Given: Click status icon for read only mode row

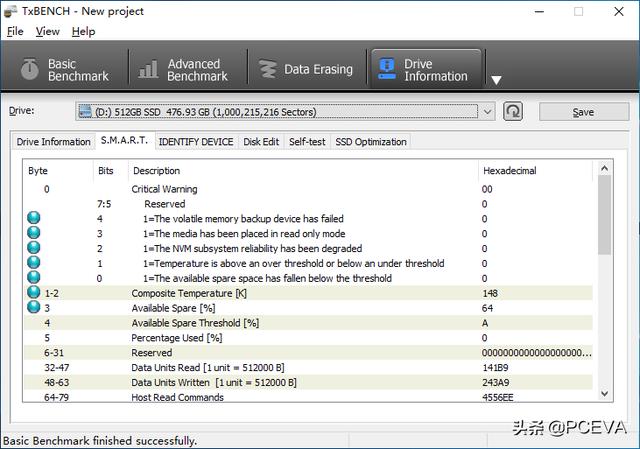Looking at the screenshot, I should pos(33,233).
